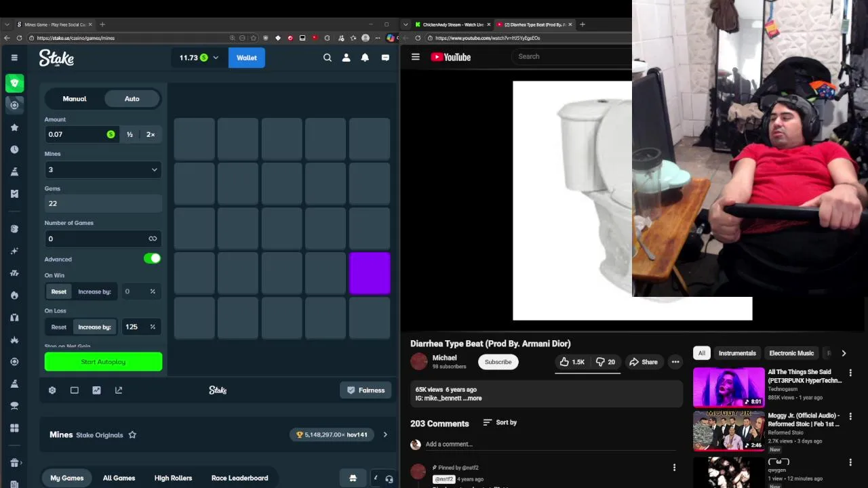Open the 777 slots icon in sidebar
868x488 pixels.
14,273
